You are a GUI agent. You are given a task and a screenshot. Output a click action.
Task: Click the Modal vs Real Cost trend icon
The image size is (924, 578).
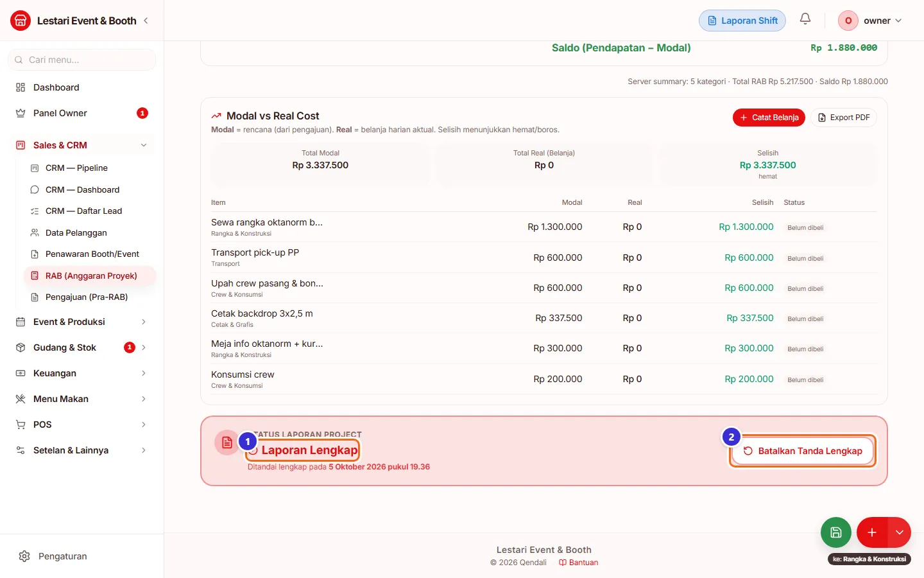coord(216,116)
